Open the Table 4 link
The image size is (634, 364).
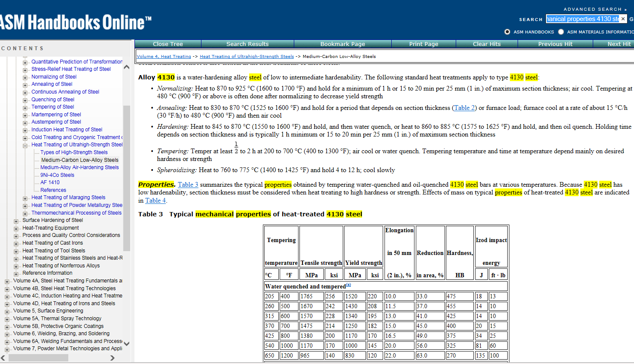pyautogui.click(x=155, y=200)
